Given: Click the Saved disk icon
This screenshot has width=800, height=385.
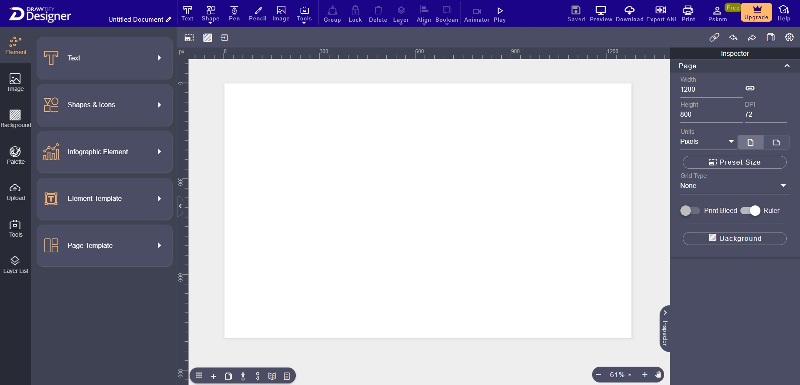Looking at the screenshot, I should (x=576, y=14).
